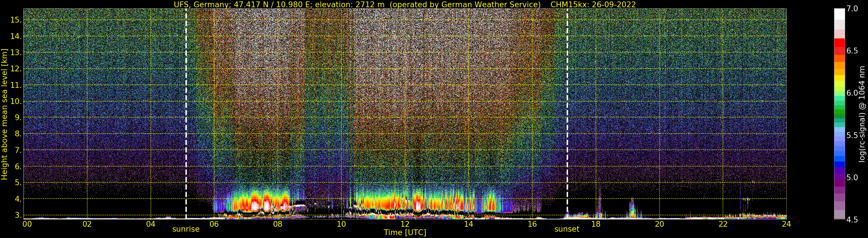The image size is (868, 238).
Task: Click the y-axis tick label 7.
Action: tap(18, 150)
